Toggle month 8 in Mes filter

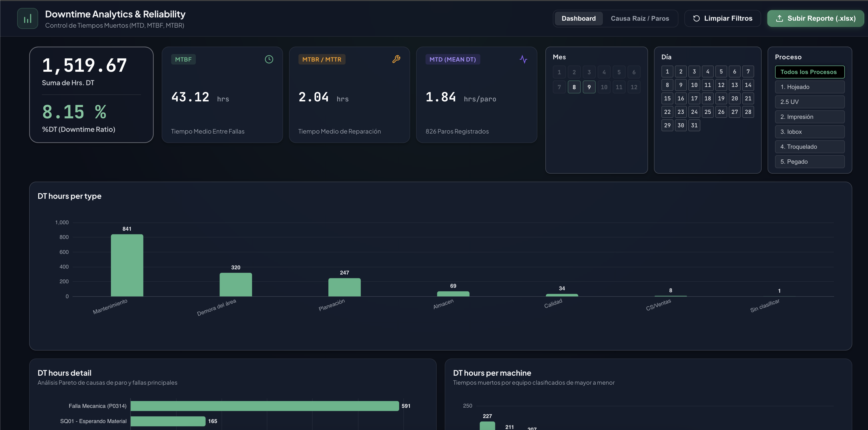point(574,87)
